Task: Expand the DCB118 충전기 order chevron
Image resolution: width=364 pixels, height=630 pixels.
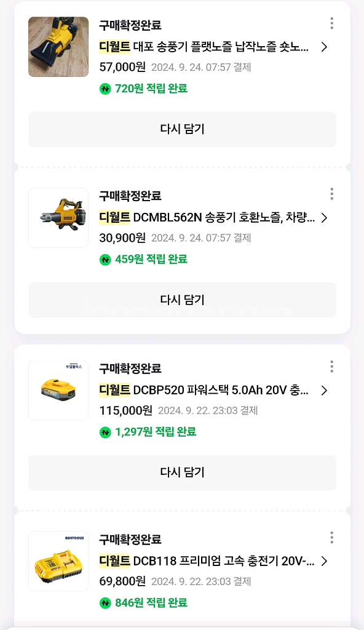Action: point(325,561)
